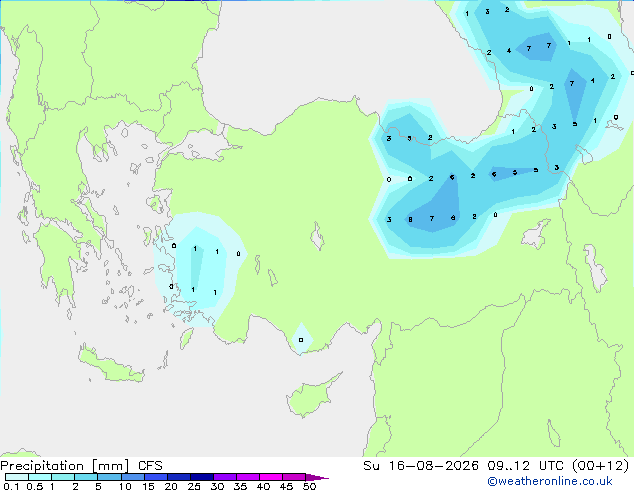
Task: Click the legend label '45'
Action: pyautogui.click(x=286, y=486)
